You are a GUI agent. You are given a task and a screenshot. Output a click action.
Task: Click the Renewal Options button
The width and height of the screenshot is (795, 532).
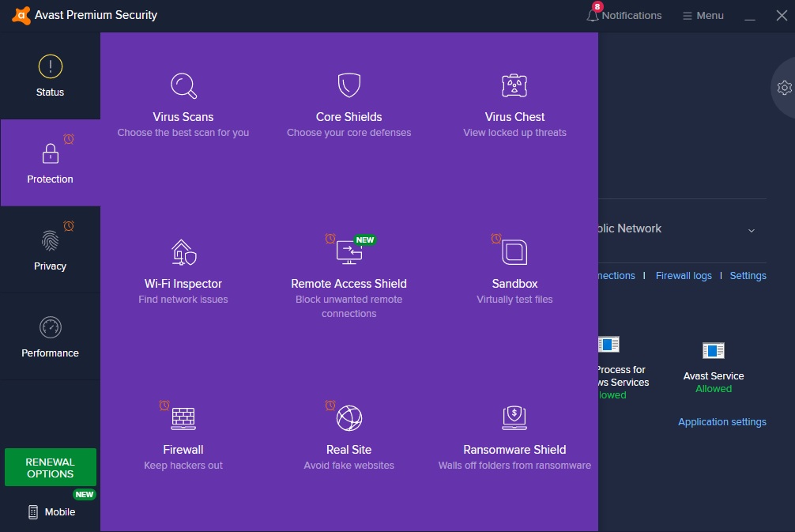51,467
